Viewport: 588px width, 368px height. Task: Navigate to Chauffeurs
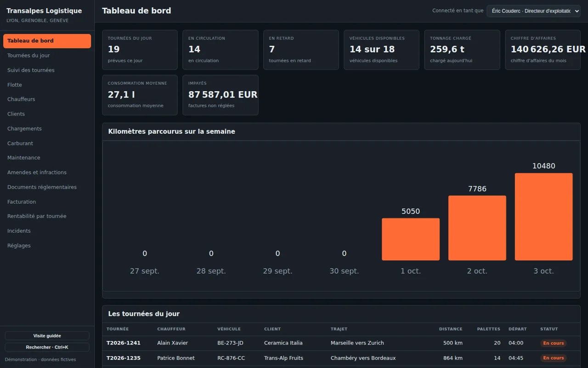pyautogui.click(x=47, y=99)
